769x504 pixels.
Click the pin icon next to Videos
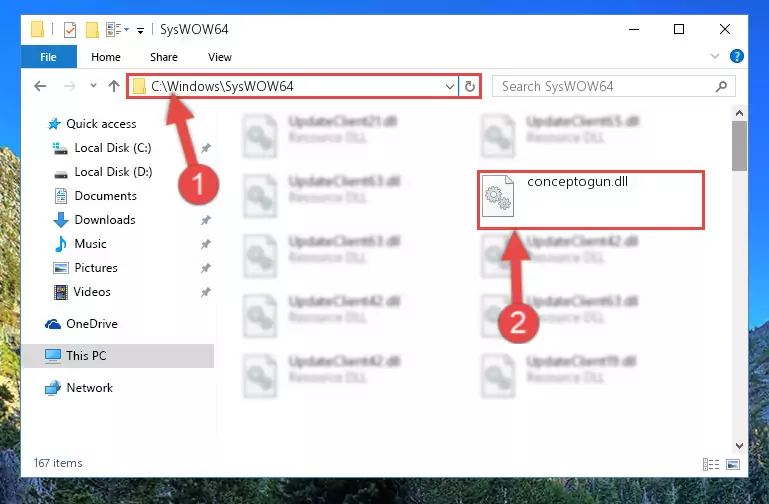205,292
